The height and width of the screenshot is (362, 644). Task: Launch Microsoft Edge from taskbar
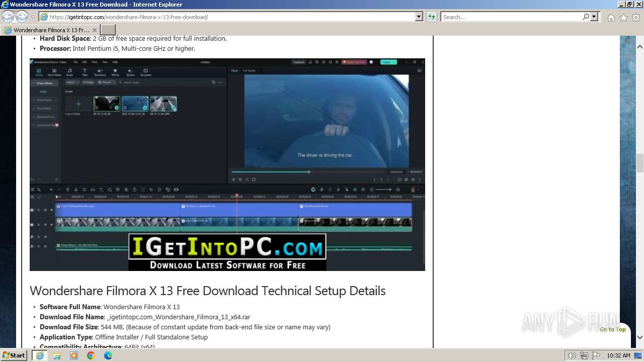click(108, 355)
